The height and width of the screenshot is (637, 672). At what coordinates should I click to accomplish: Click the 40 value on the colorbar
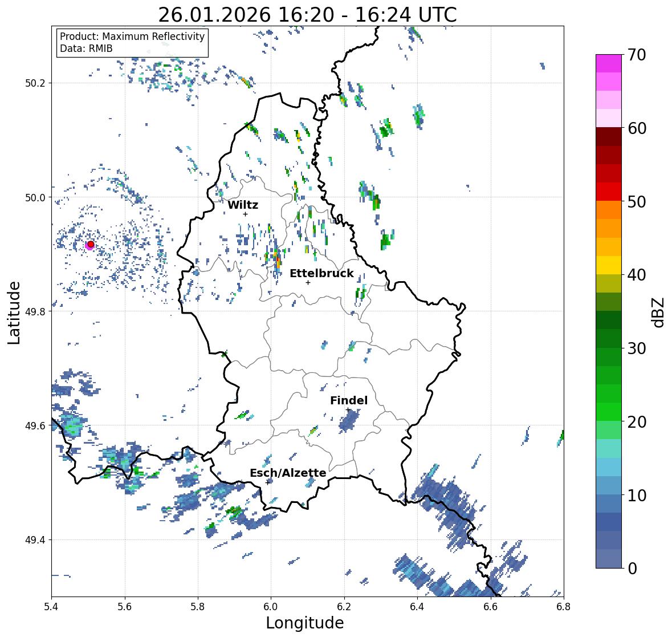tap(637, 275)
